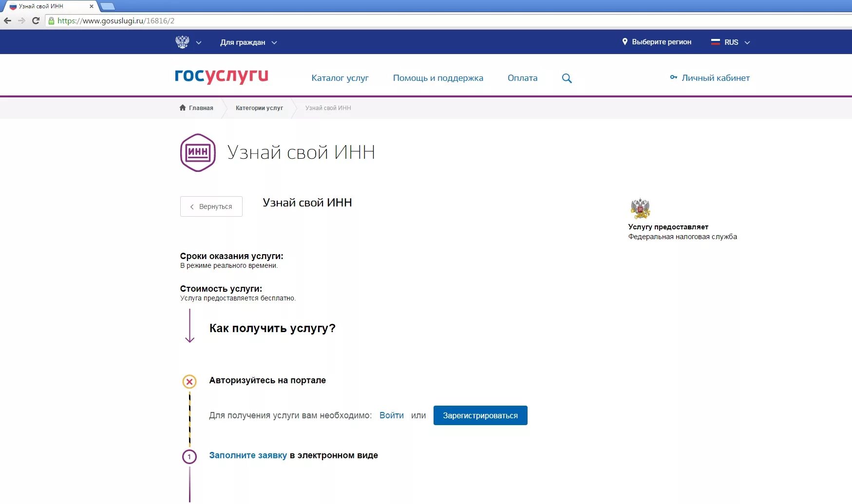Click the "Войти" link
This screenshot has height=504, width=852.
392,415
